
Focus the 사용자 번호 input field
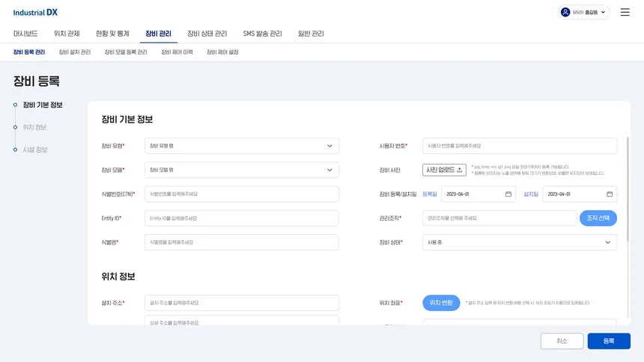pyautogui.click(x=520, y=146)
